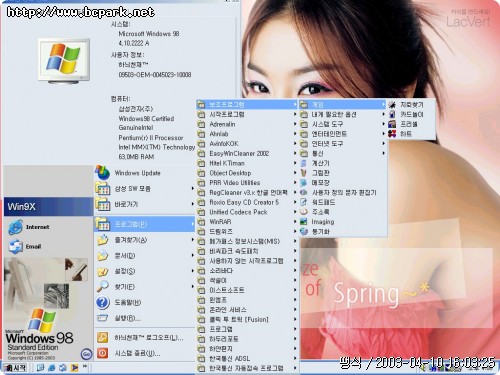500x375 pixels.
Task: Open 계산기 calculator
Action: point(343,163)
